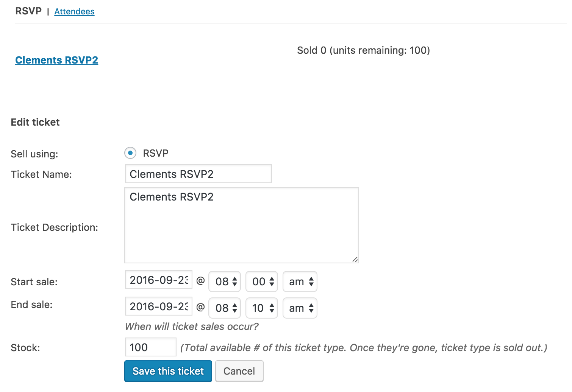Click the Stock quantity field
The image size is (572, 392).
coord(150,347)
